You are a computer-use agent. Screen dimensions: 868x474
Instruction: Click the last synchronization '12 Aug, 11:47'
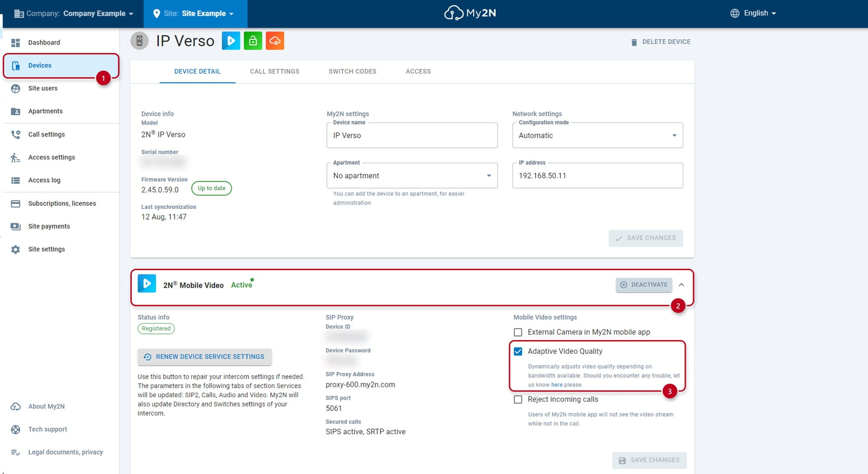point(164,217)
